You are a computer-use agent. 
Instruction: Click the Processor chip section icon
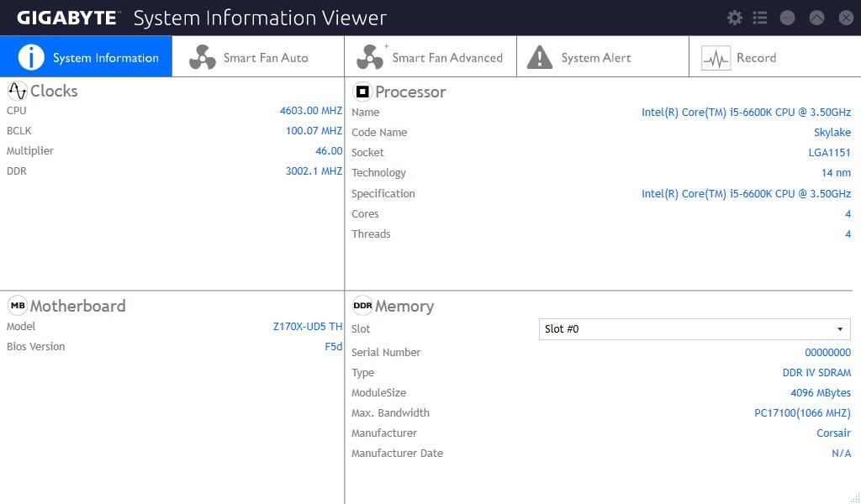362,92
